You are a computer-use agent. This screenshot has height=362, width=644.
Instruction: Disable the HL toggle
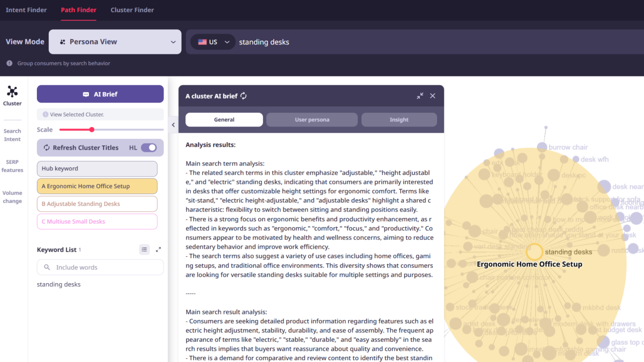click(x=149, y=147)
